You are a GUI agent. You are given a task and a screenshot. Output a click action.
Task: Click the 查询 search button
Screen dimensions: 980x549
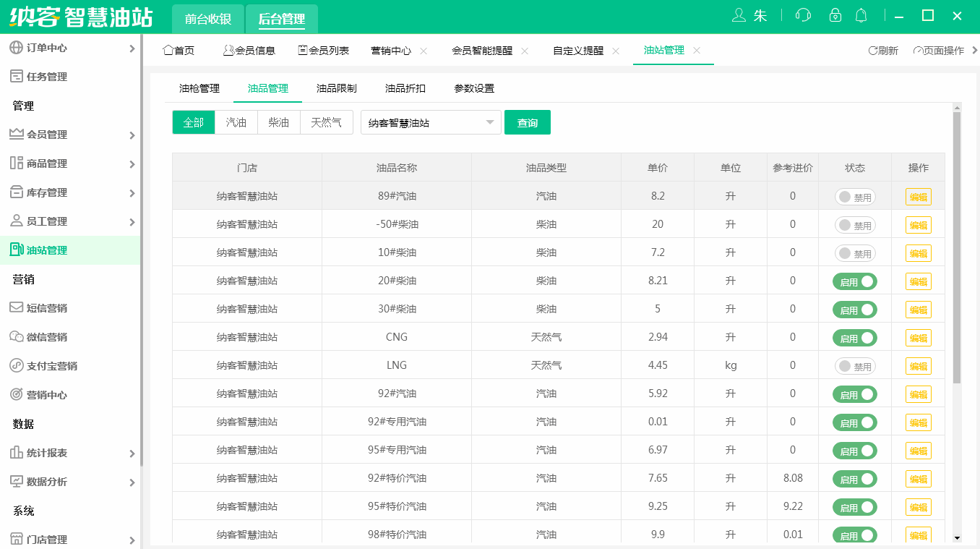[527, 122]
